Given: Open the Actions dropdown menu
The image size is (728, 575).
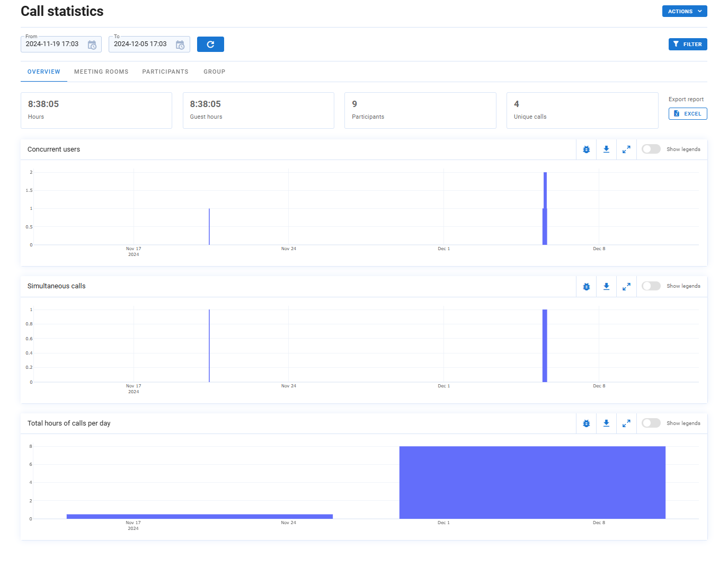Looking at the screenshot, I should [x=684, y=11].
